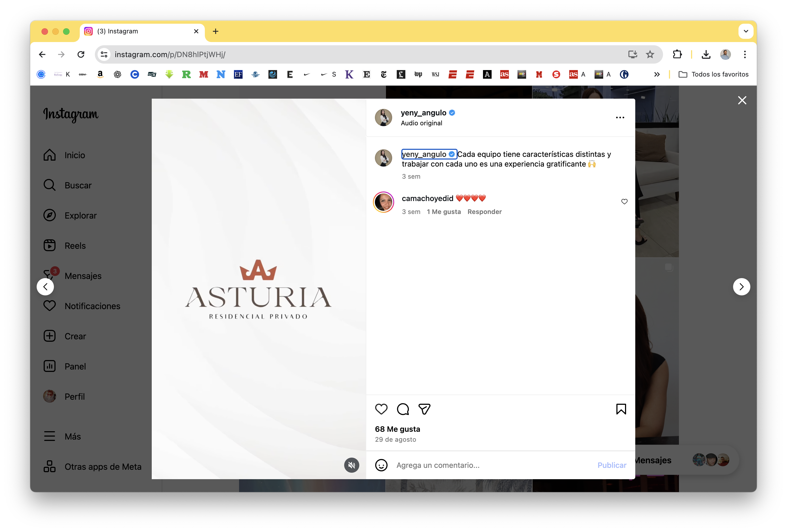The image size is (787, 532).
Task: Open the comment bubble icon
Action: (x=403, y=409)
